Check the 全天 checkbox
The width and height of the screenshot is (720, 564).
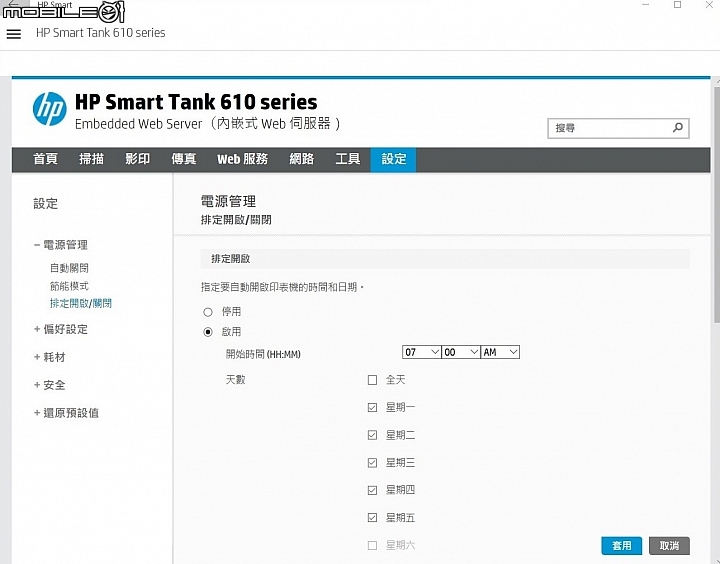372,380
